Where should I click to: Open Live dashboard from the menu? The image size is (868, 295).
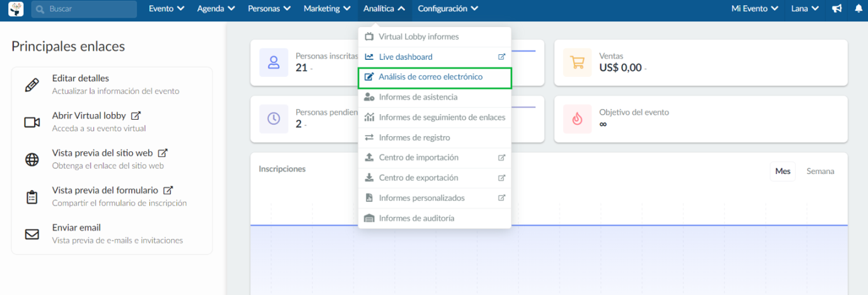click(435, 57)
